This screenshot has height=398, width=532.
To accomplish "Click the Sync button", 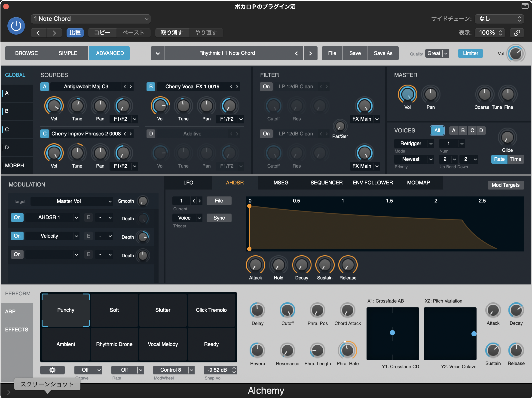I will 219,218.
